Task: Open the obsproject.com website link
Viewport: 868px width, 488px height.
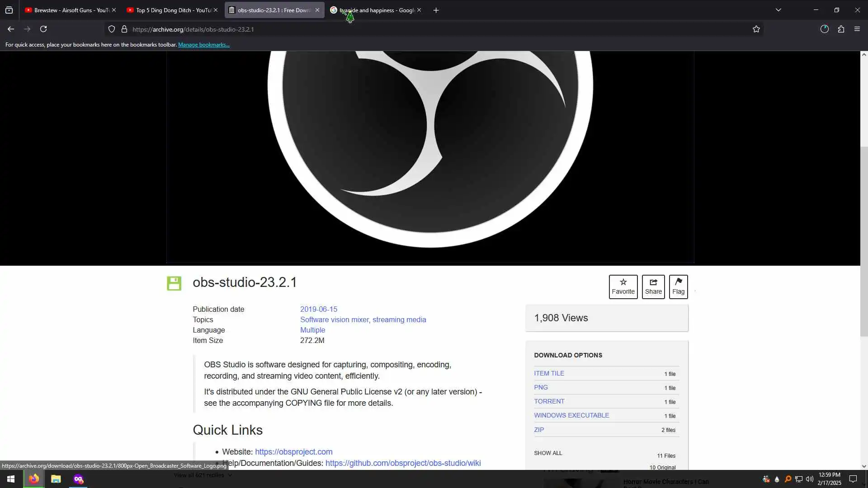Action: coord(293,452)
